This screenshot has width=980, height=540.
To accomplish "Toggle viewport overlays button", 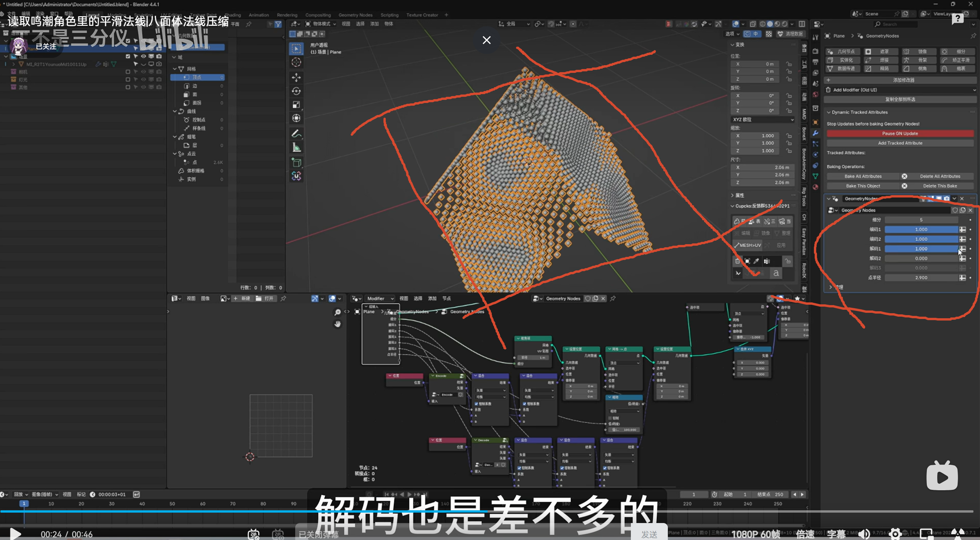I will tap(736, 24).
